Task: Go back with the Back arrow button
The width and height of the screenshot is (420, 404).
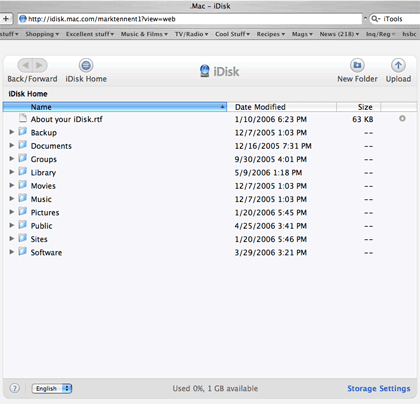Action: [25, 65]
